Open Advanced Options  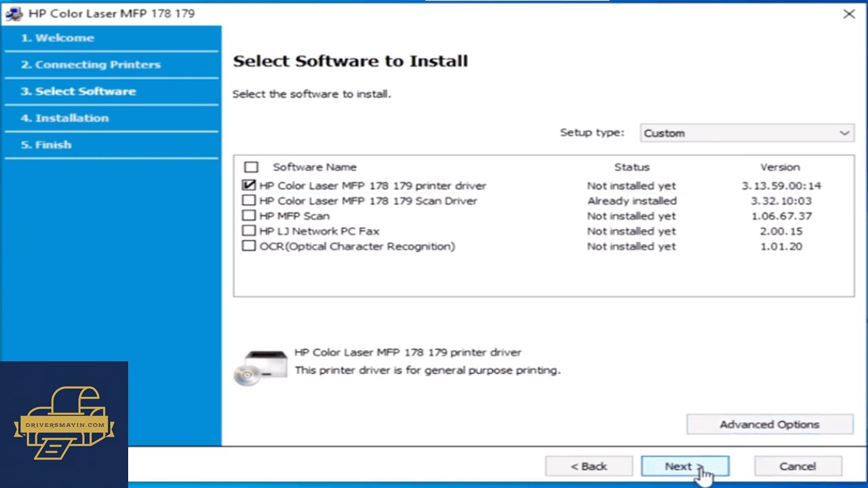pyautogui.click(x=770, y=424)
